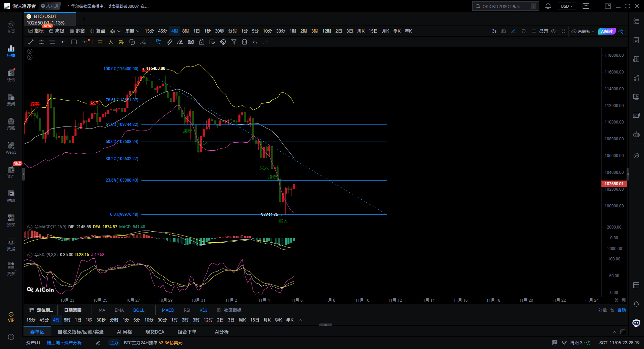This screenshot has width=644, height=349.
Task: Open notifications bell icon
Action: point(548,6)
